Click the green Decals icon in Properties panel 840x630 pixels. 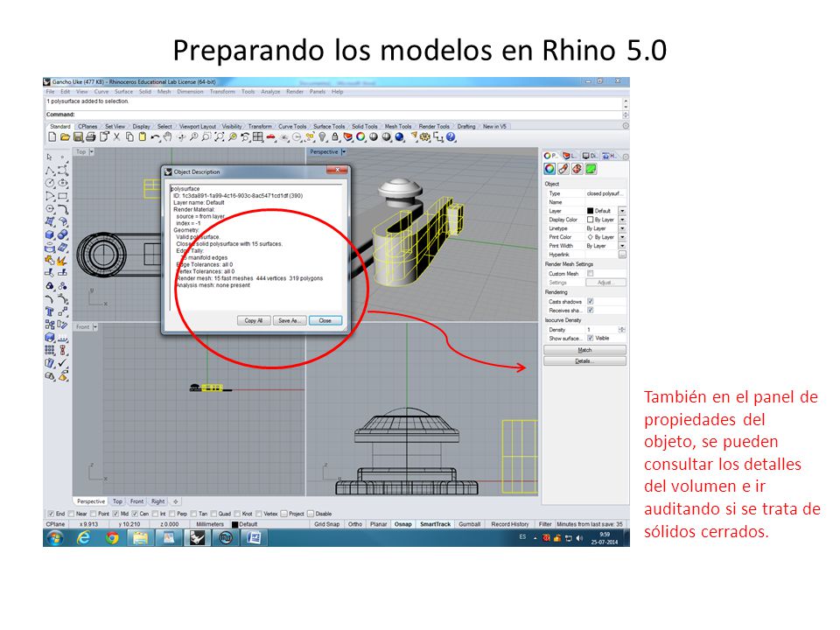pyautogui.click(x=591, y=169)
